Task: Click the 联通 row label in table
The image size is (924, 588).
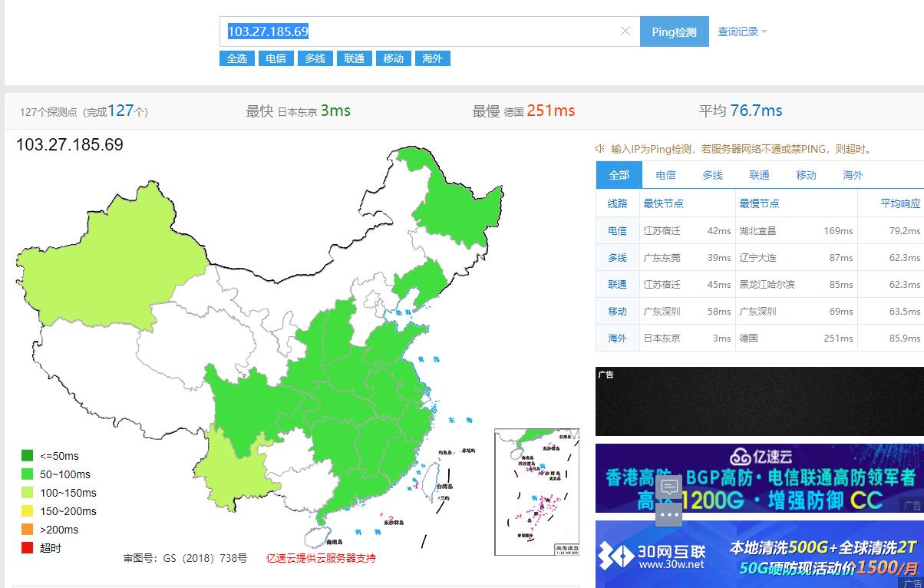Action: click(x=617, y=284)
